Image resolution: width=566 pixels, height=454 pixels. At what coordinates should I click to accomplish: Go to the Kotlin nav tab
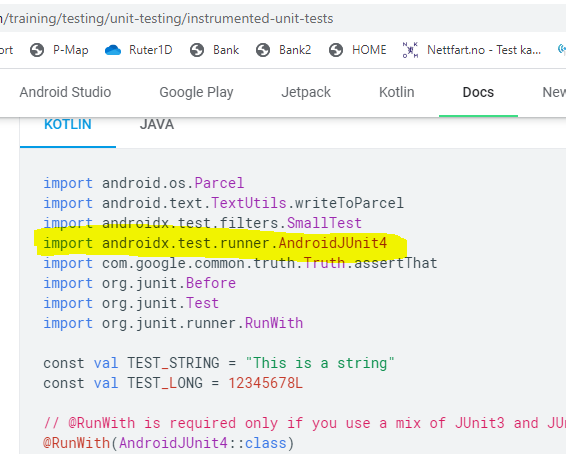click(397, 92)
